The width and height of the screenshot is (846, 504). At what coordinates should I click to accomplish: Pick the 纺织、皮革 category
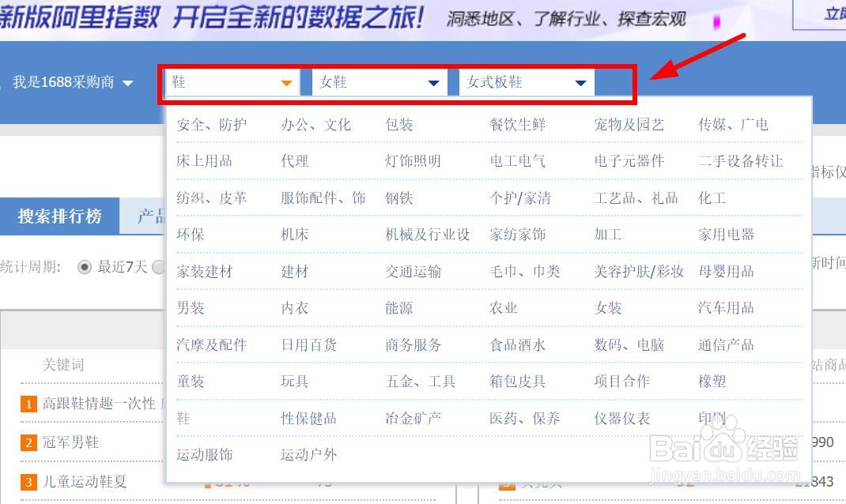[x=212, y=198]
